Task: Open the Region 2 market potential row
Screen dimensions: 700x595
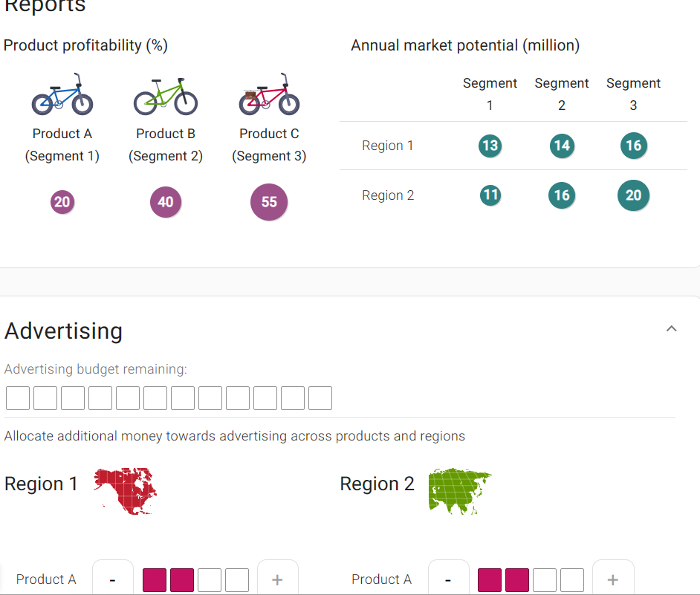Action: tap(387, 195)
